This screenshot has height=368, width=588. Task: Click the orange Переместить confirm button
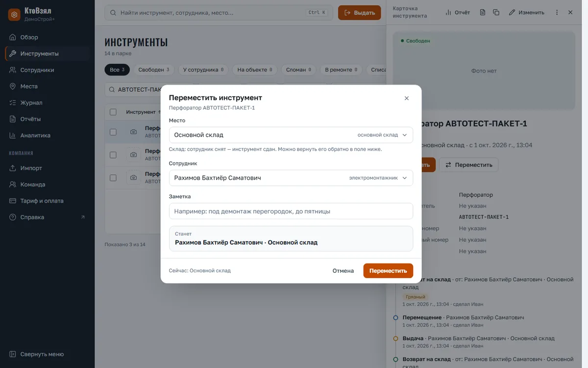[388, 271]
